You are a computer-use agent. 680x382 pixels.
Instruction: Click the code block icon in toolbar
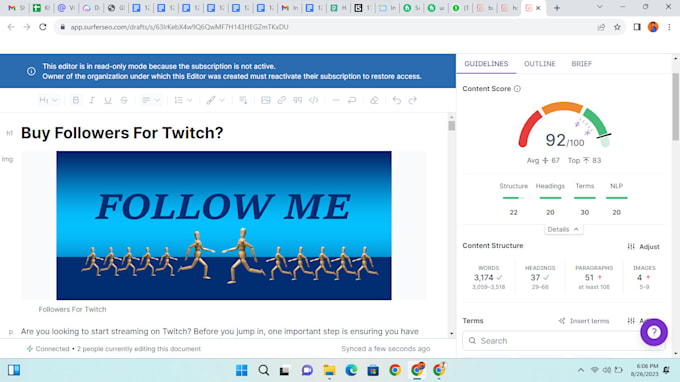coord(314,100)
